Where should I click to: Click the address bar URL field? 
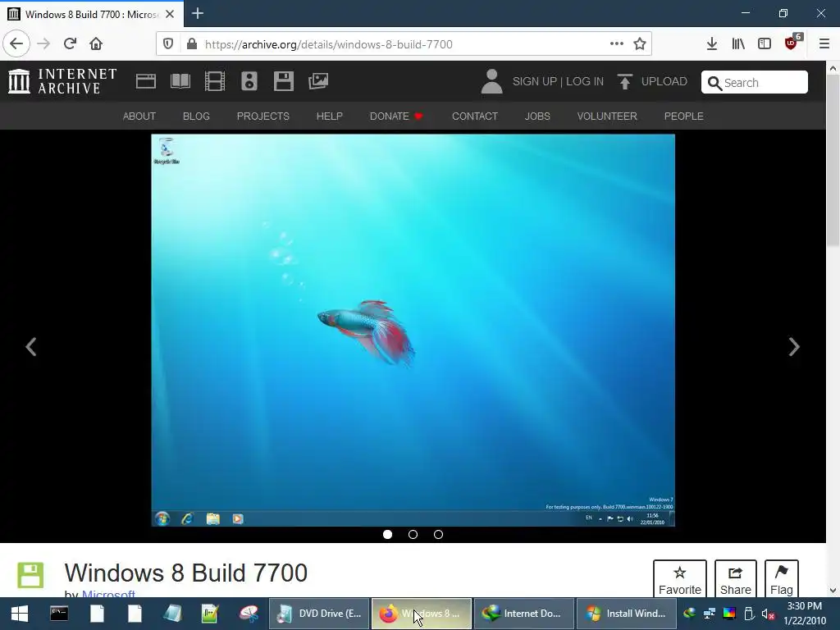402,44
